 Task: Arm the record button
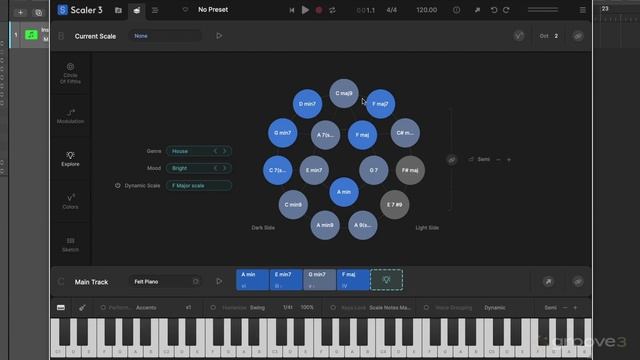319,10
